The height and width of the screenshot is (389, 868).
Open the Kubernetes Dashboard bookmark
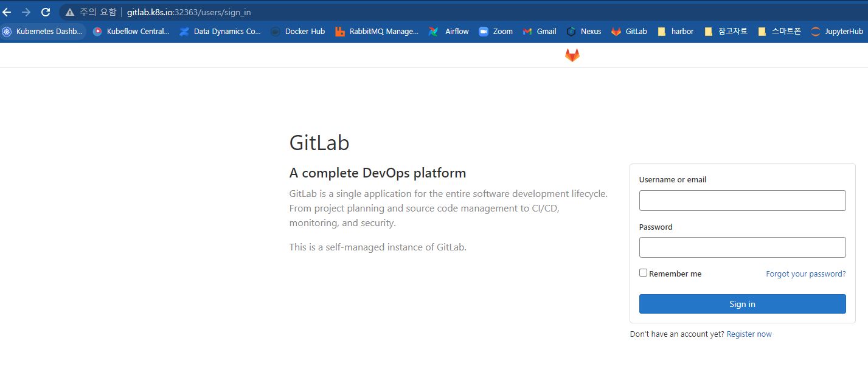pos(43,32)
